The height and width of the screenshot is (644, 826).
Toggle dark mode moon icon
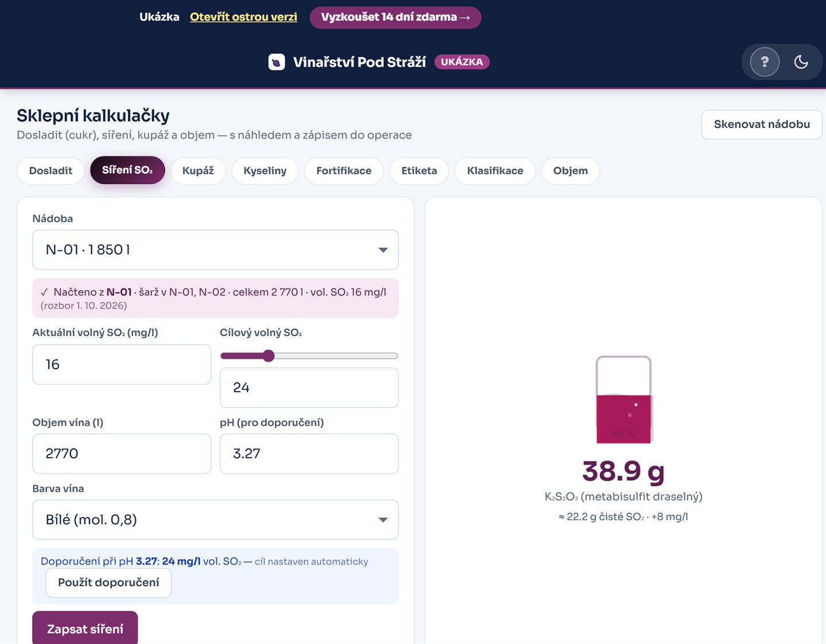coord(801,62)
